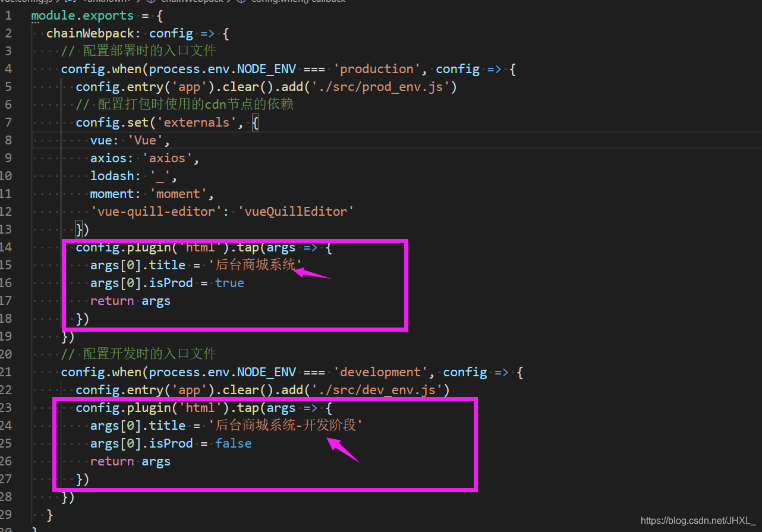Click 'return' keyword on line 17
This screenshot has width=762, height=532.
click(112, 301)
